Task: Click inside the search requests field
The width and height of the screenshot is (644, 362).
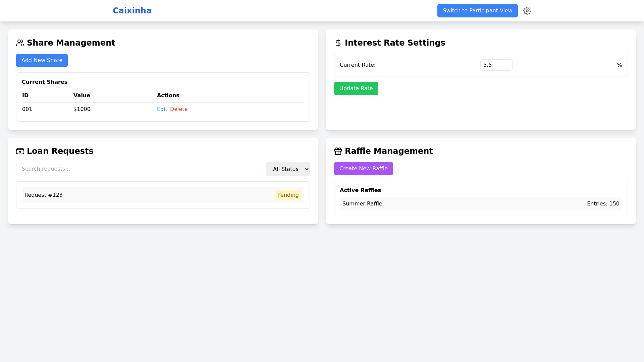Action: (139, 169)
